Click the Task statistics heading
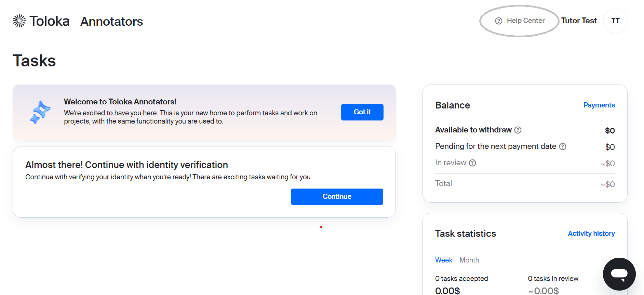The width and height of the screenshot is (644, 295). click(466, 234)
